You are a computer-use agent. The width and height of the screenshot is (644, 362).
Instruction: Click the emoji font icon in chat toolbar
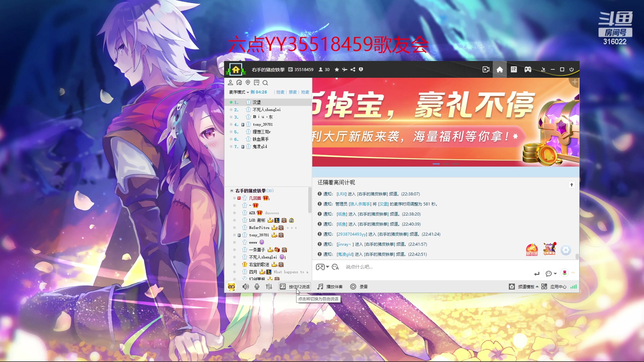pos(335,267)
